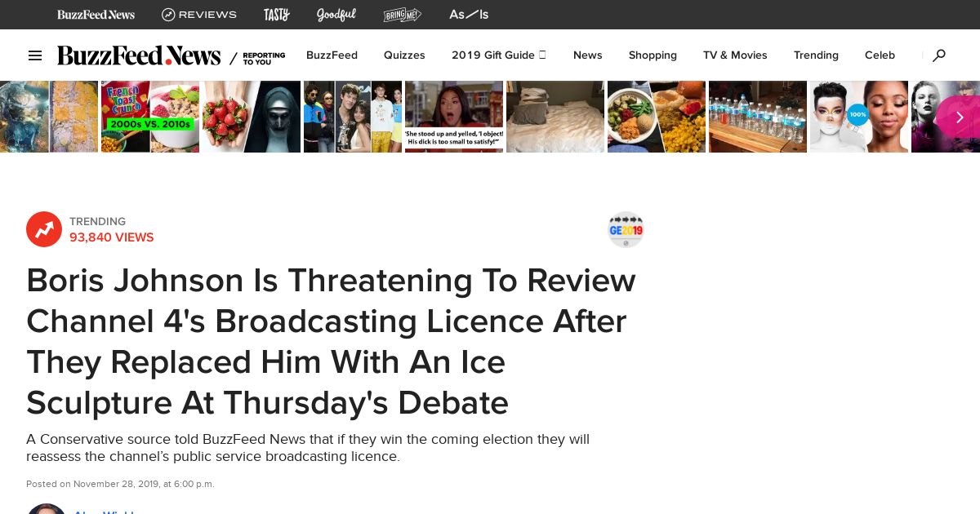Open Goodful site logo
This screenshot has width=980, height=514.
coord(336,15)
